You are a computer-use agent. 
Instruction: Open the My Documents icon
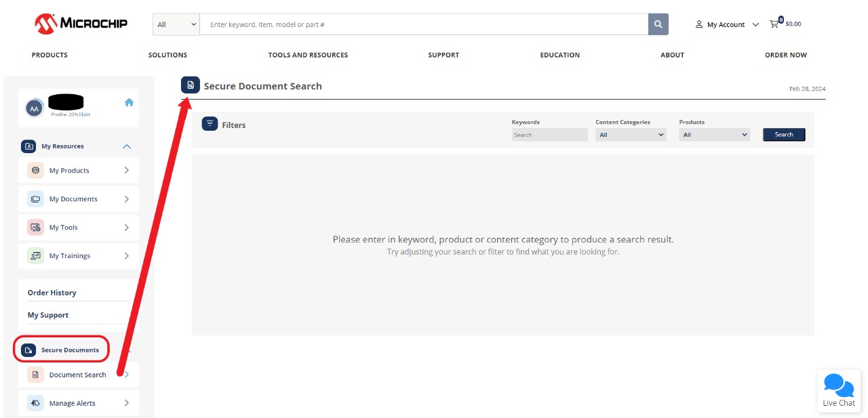35,198
